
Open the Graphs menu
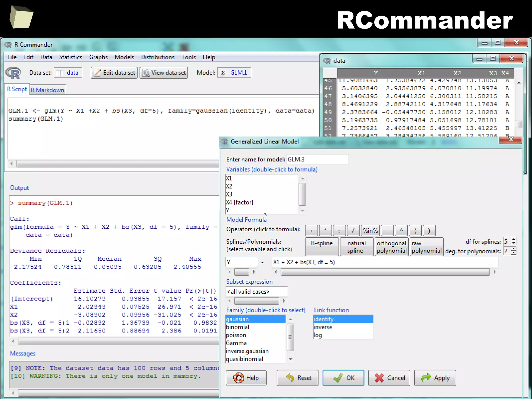click(98, 57)
